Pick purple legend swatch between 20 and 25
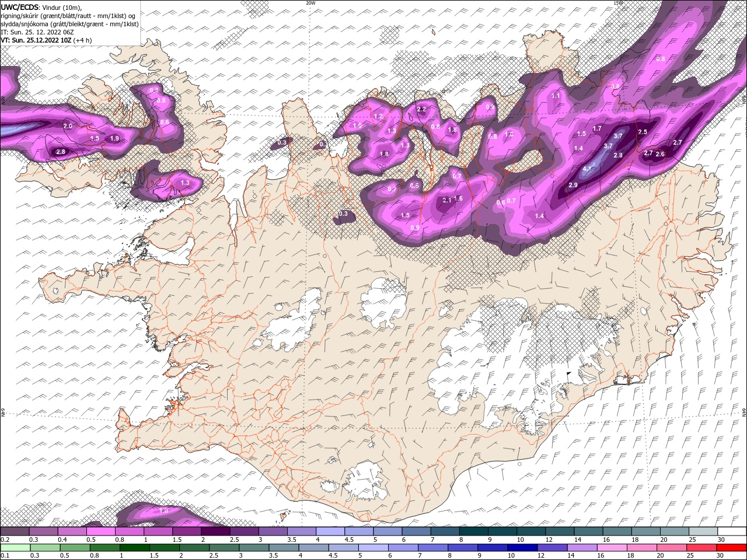 (673, 531)
